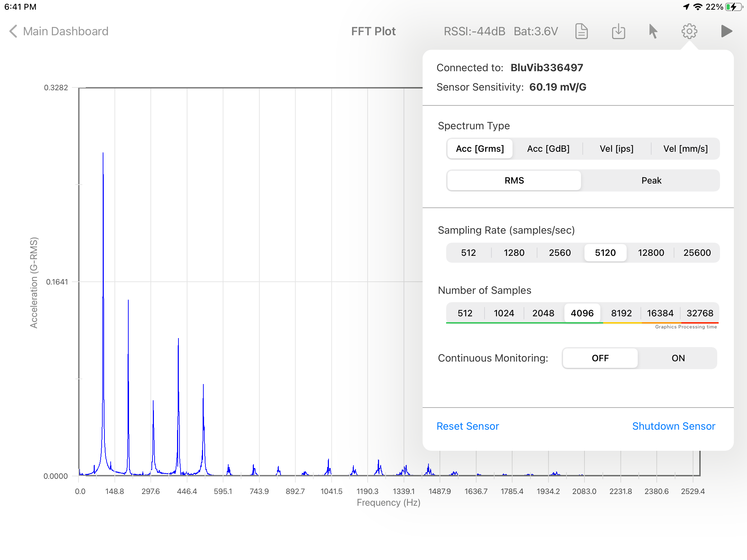The image size is (747, 560).
Task: Tap the download/save data icon
Action: 618,31
